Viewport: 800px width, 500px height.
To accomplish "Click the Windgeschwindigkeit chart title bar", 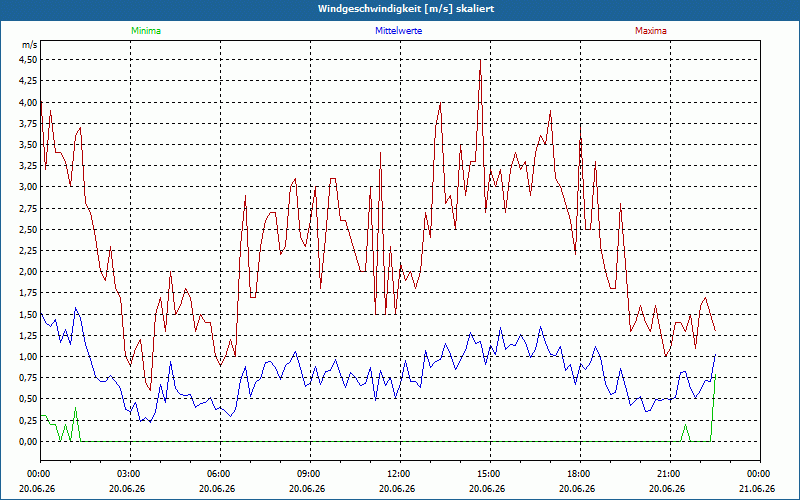I will pos(400,9).
